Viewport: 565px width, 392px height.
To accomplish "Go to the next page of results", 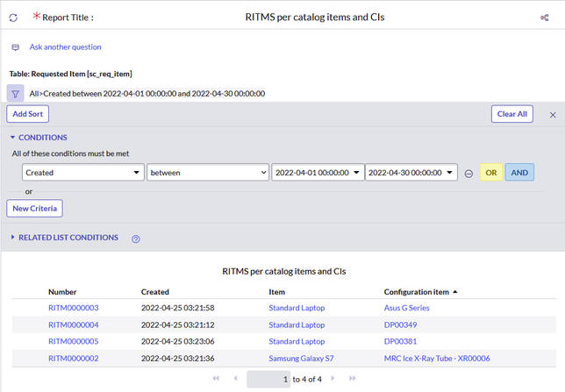I will [333, 378].
